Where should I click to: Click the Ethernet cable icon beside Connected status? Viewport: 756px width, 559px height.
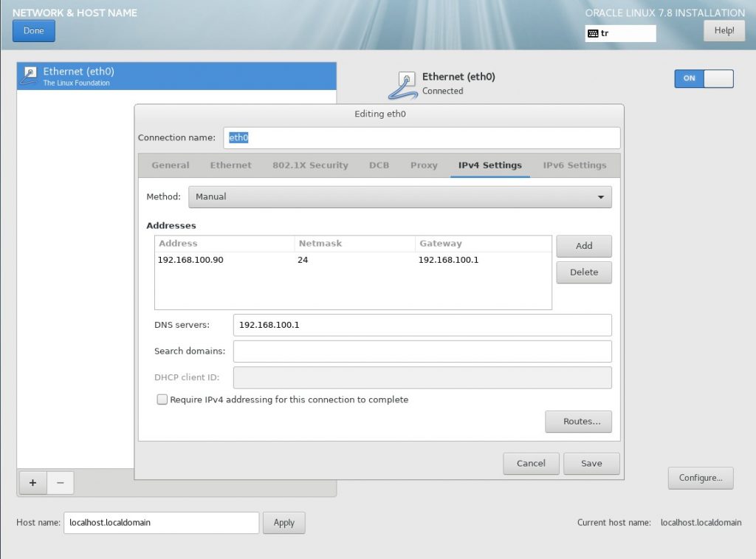[x=403, y=86]
